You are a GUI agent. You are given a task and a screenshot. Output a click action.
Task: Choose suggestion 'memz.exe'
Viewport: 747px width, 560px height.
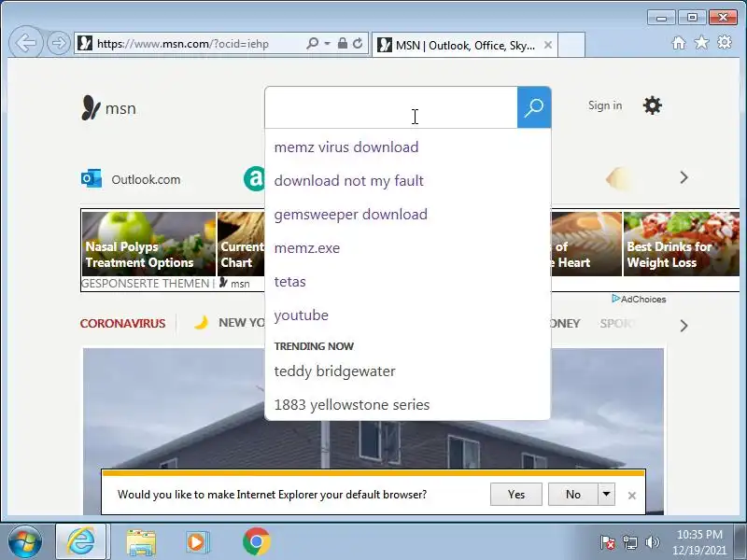[x=408, y=248]
